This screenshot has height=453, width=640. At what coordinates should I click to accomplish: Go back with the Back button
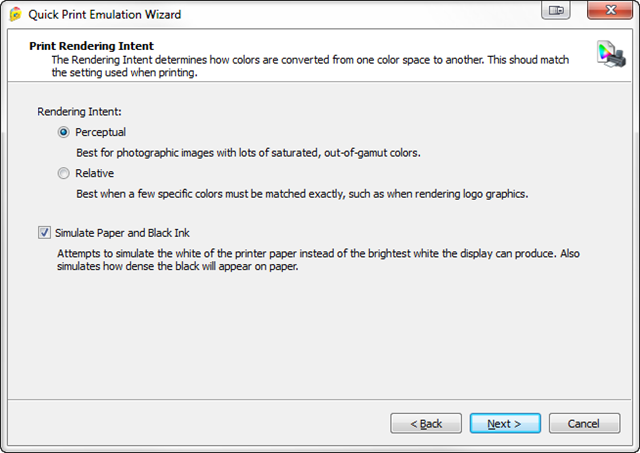click(425, 423)
